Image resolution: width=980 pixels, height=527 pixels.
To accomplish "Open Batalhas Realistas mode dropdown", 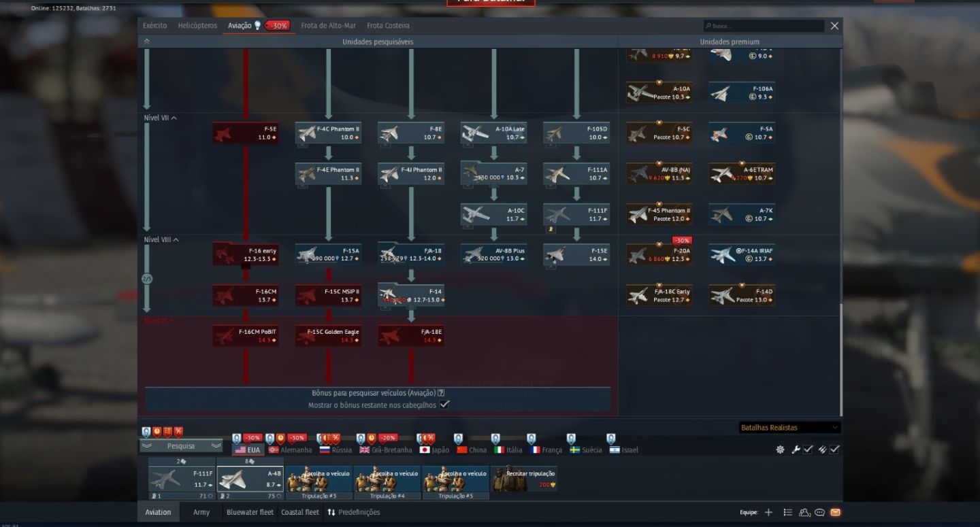I will [789, 428].
